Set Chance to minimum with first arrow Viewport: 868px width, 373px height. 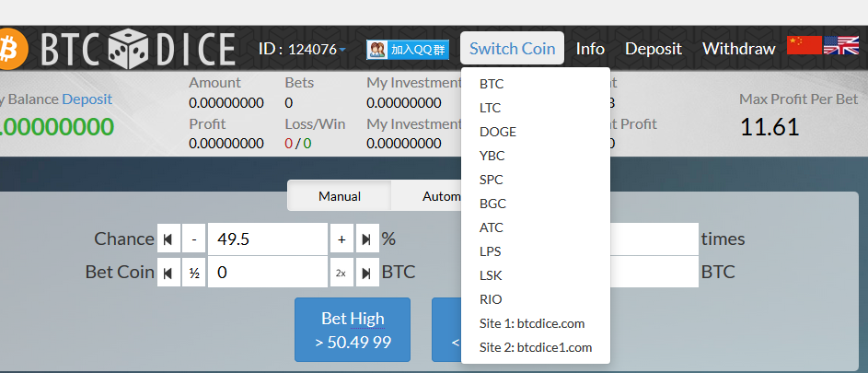coord(168,239)
